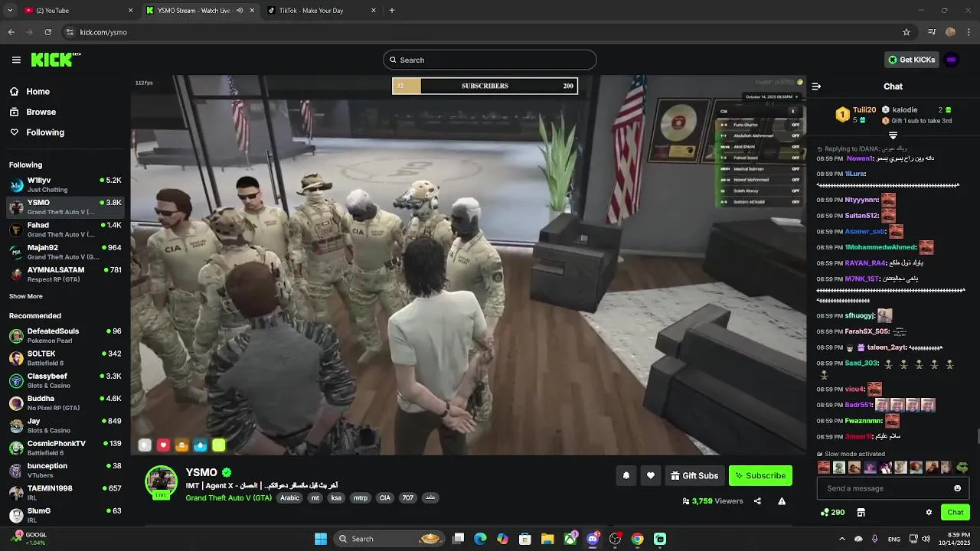Click username RAYAN_RA4 in chat

[865, 263]
